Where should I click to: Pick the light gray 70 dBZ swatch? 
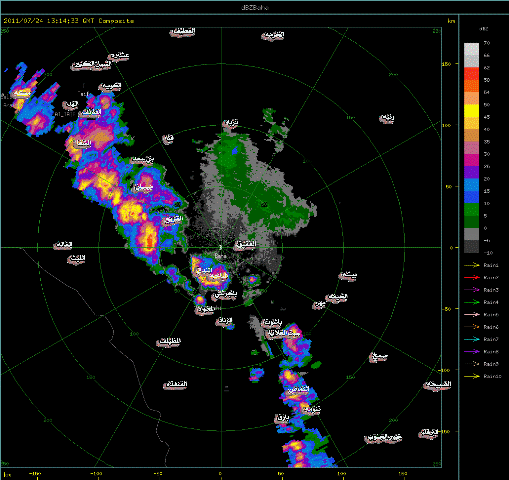point(471,49)
